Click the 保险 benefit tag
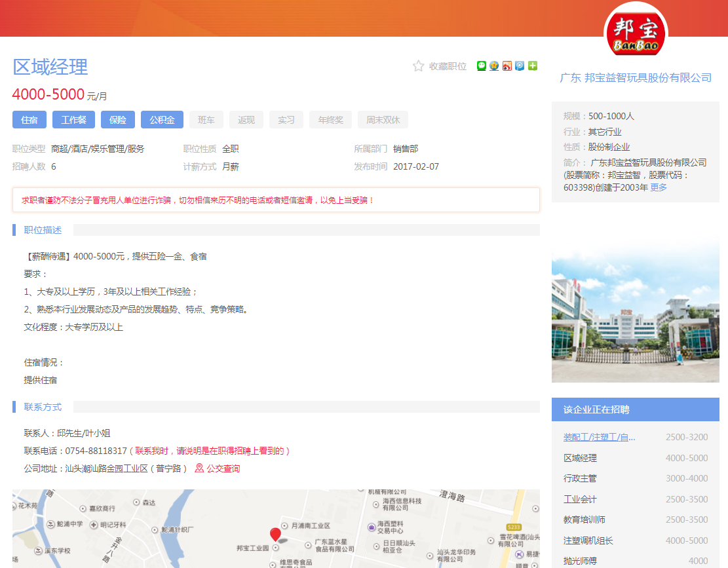This screenshot has width=728, height=568. coord(118,120)
